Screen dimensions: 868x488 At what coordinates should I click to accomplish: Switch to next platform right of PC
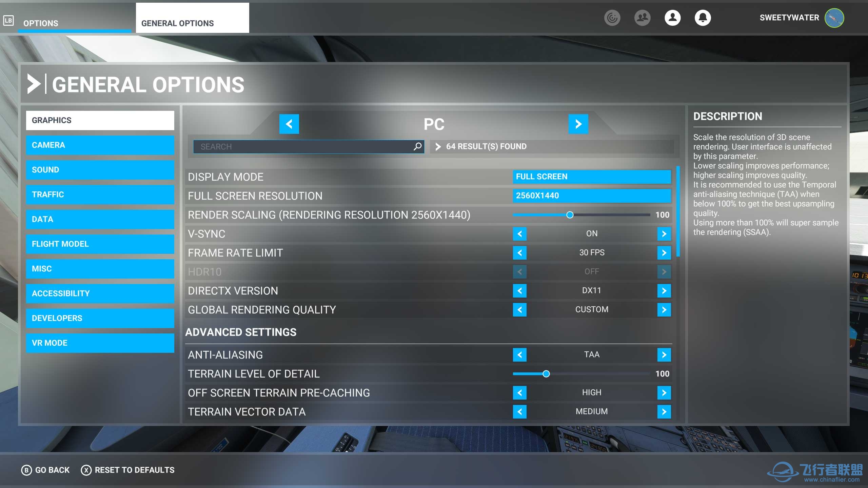click(x=578, y=124)
